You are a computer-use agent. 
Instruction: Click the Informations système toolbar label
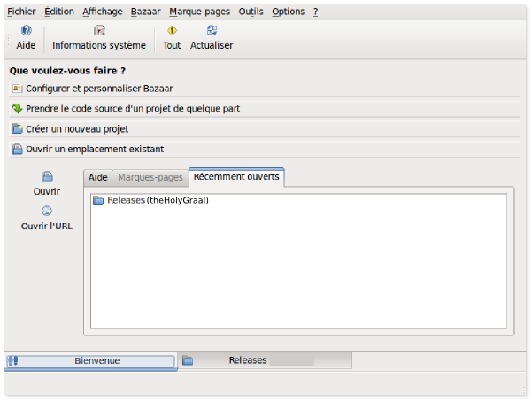pyautogui.click(x=99, y=45)
